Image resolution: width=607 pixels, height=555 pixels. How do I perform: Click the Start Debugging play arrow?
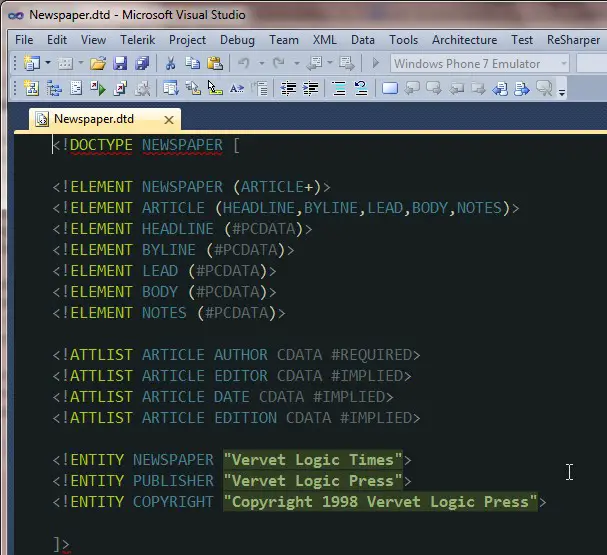pyautogui.click(x=376, y=63)
